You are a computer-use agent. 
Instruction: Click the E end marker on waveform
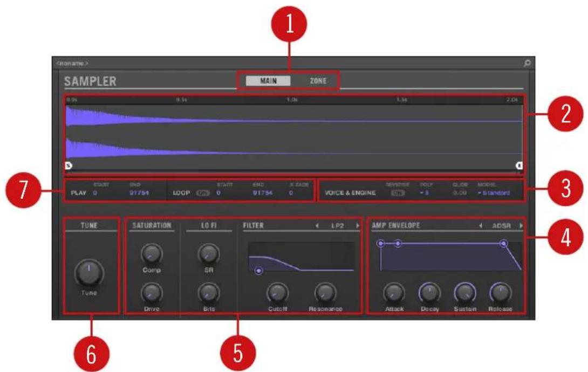coord(519,165)
